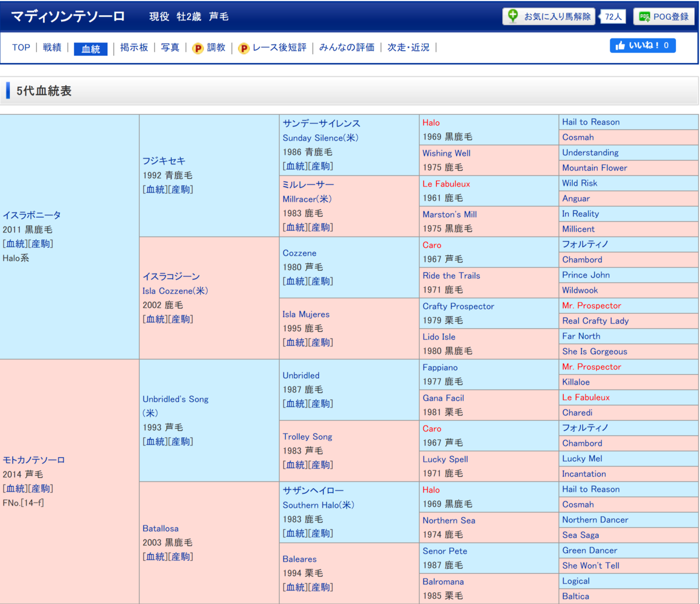This screenshot has height=604, width=700.
Task: Click the POG登録 button
Action: pyautogui.click(x=664, y=16)
